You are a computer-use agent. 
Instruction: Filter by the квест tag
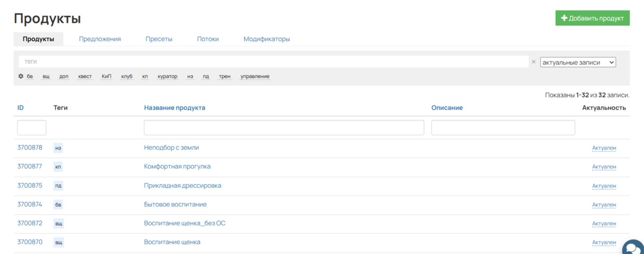pos(85,76)
